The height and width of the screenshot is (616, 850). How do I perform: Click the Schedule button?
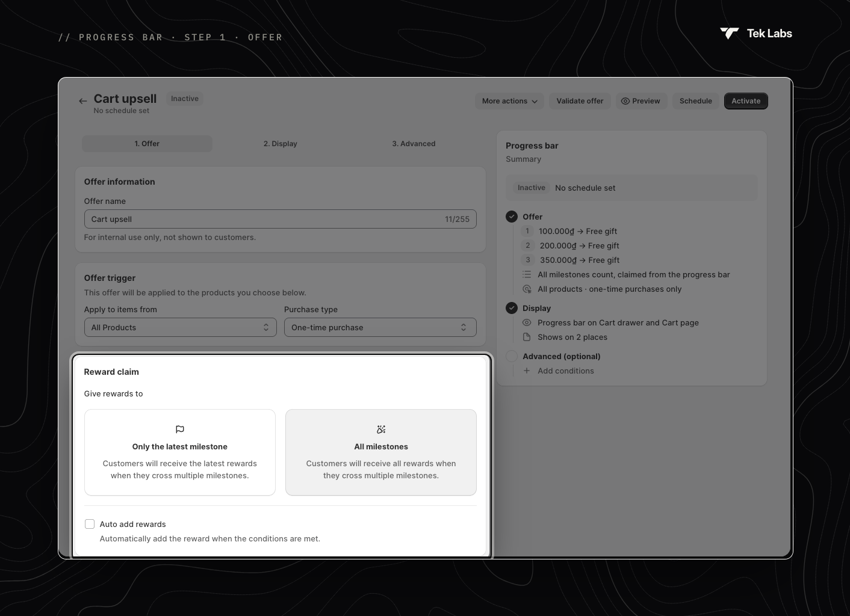pos(696,101)
